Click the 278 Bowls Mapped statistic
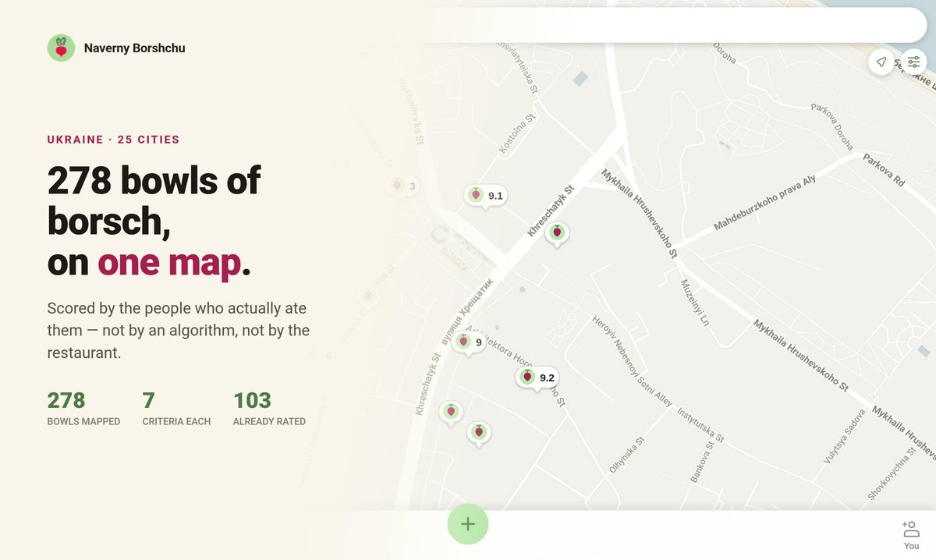Image resolution: width=936 pixels, height=560 pixels. coord(83,408)
